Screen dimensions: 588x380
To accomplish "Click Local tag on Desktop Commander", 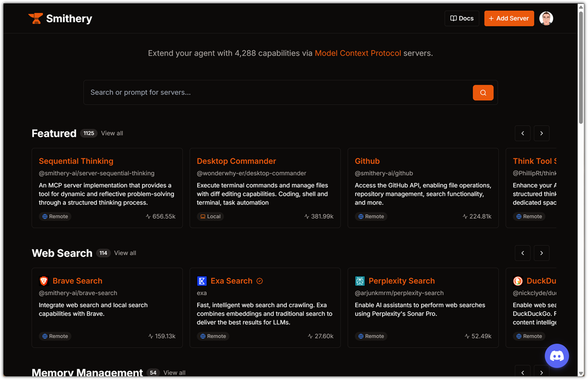I will pos(210,216).
